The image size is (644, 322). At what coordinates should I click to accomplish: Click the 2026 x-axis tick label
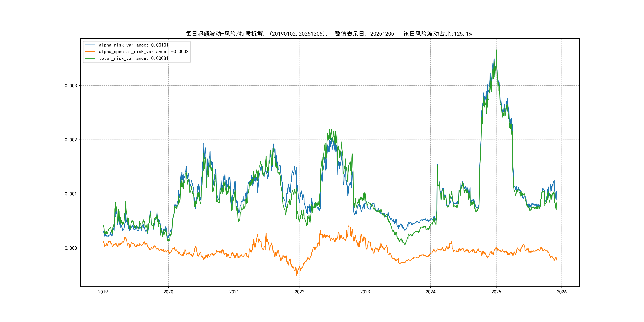point(562,292)
